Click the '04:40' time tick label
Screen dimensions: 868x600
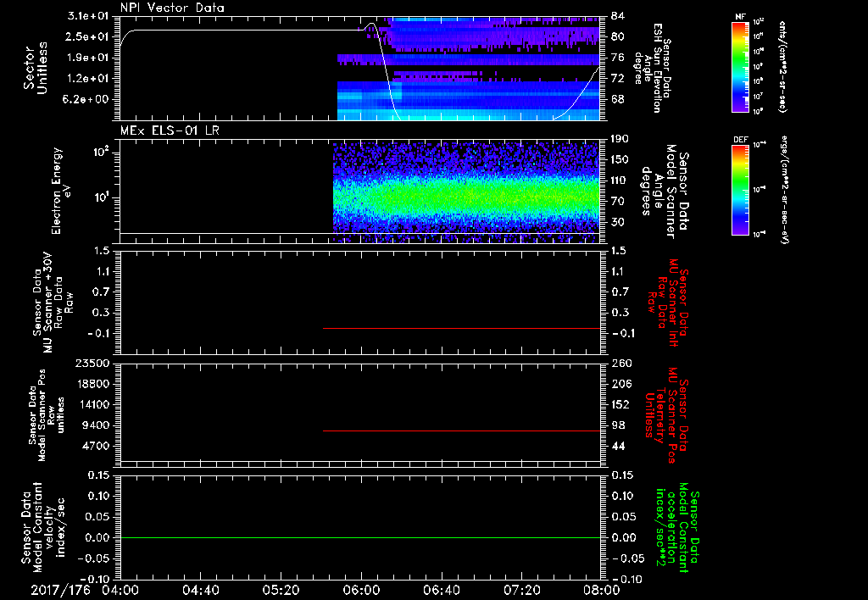point(200,590)
